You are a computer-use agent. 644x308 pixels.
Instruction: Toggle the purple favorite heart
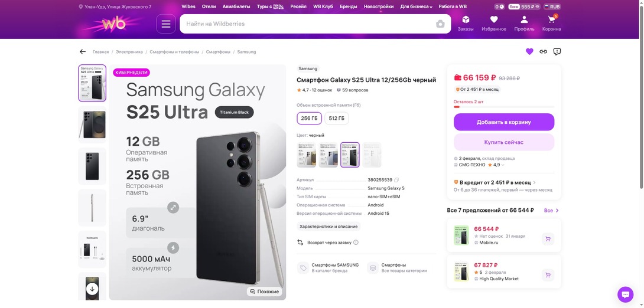click(x=529, y=52)
